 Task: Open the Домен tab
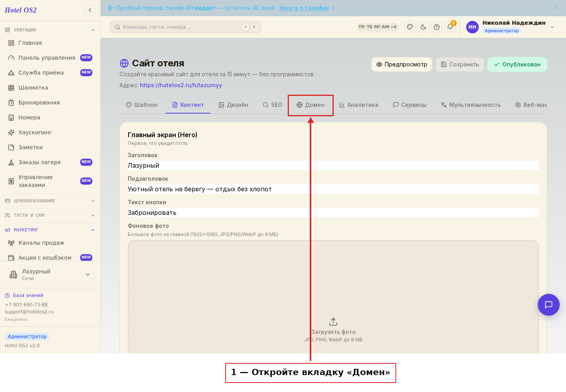(x=311, y=105)
